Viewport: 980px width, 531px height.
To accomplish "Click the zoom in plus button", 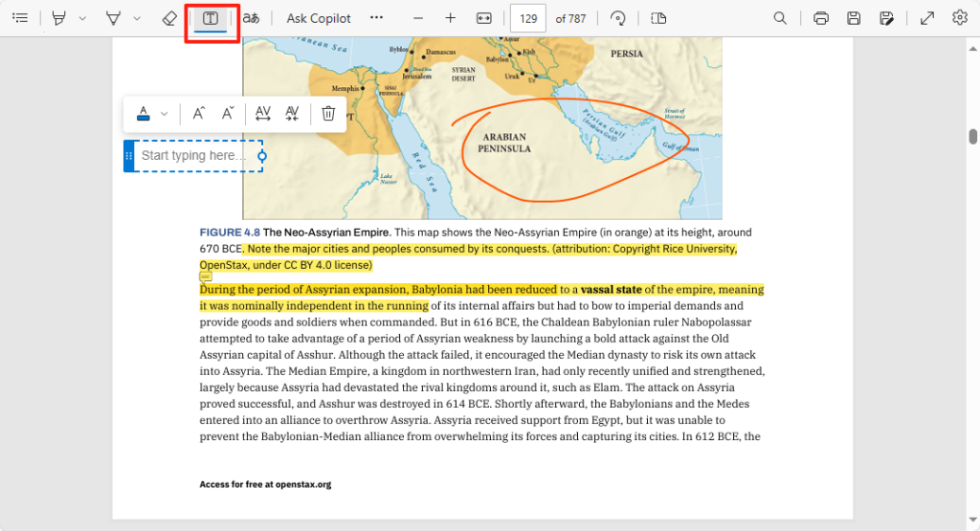I will [450, 18].
